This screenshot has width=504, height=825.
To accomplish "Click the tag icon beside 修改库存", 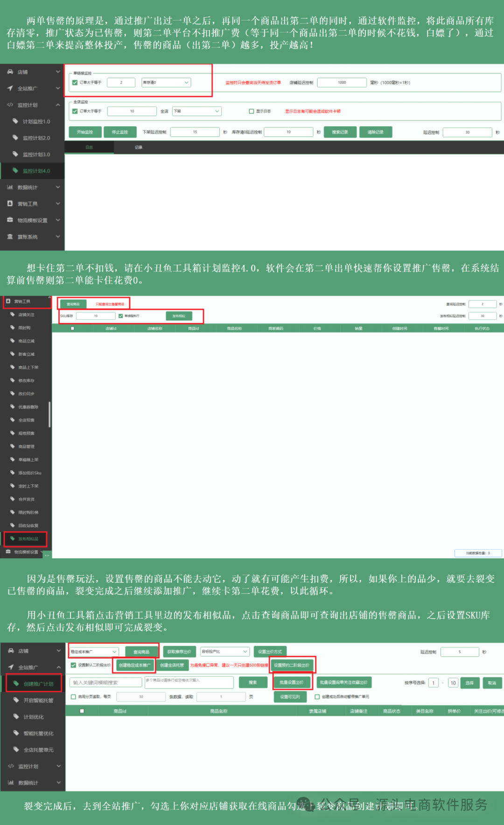I will coord(13,381).
